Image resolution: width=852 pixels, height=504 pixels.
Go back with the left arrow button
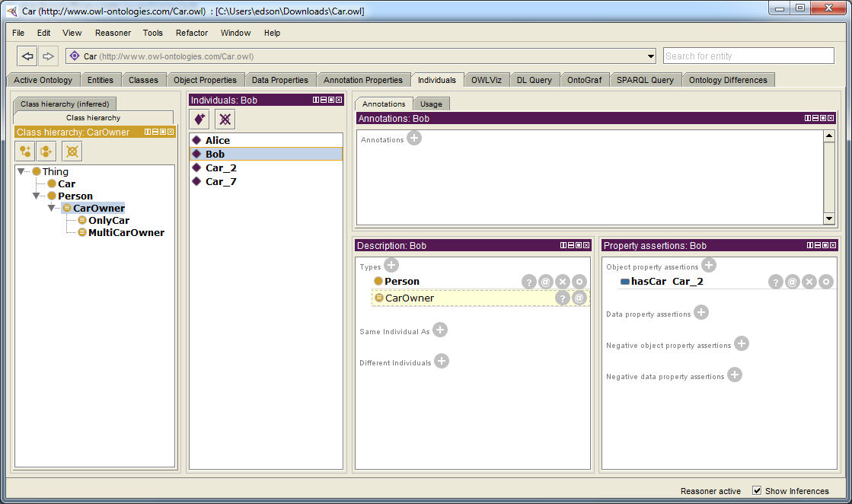(x=27, y=56)
